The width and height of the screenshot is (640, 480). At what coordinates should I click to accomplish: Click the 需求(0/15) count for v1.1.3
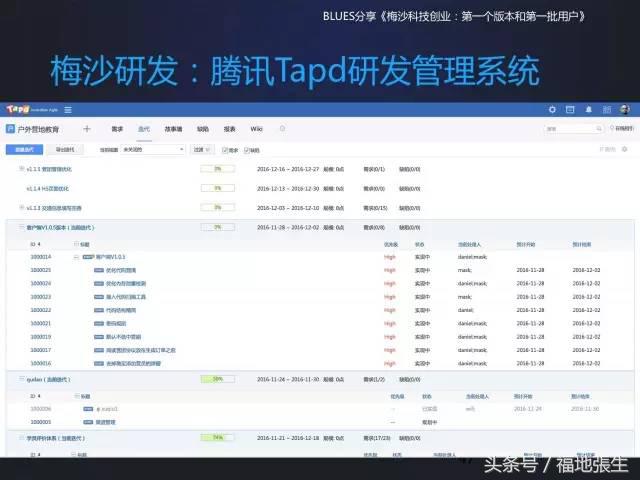click(375, 208)
